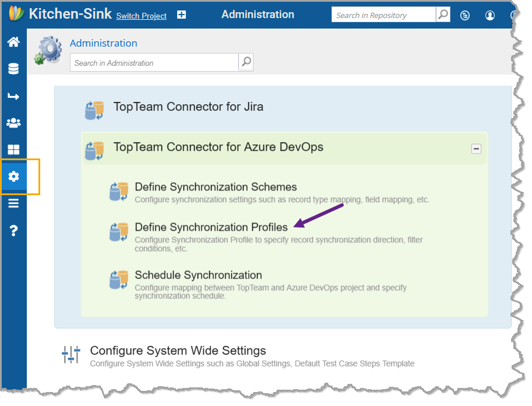
Task: Click the Search in Administration magnifier button
Action: point(246,62)
